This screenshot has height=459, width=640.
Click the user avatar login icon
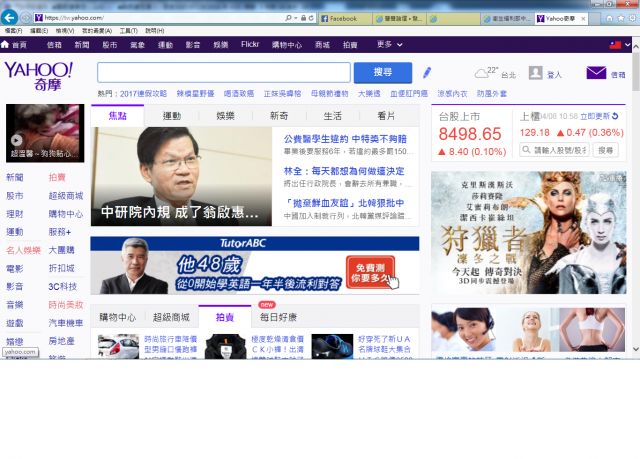535,73
